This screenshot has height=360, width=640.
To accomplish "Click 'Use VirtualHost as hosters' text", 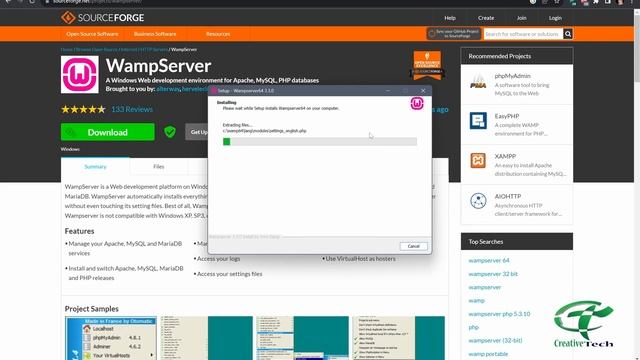I will 360,259.
